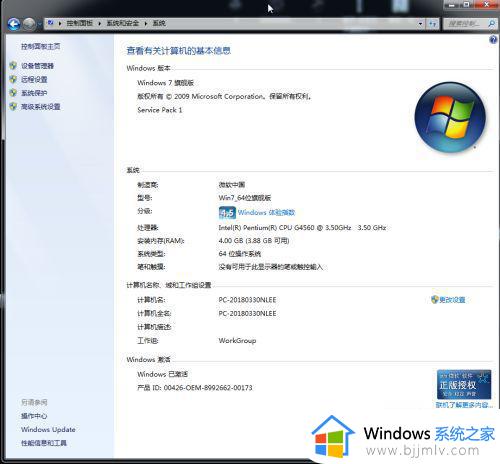The height and width of the screenshot is (464, 500).
Task: Click the shield icon beside 远程设置
Action: click(13, 79)
